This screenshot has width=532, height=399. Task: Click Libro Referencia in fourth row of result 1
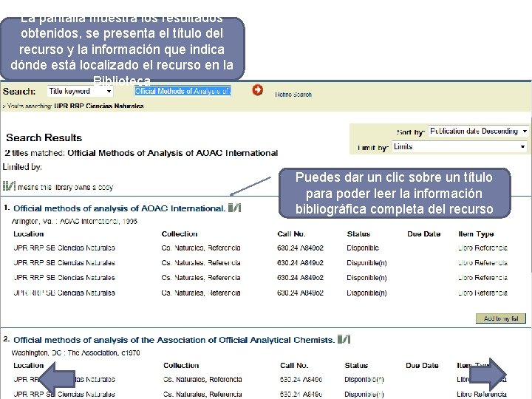(482, 293)
